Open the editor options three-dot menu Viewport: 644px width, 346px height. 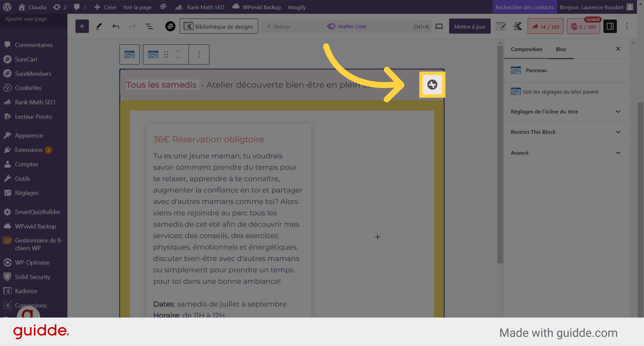(x=627, y=26)
